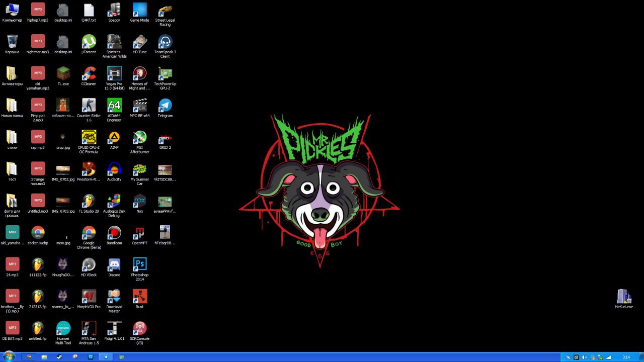Image resolution: width=644 pixels, height=362 pixels.
Task: Launch µTorrent from the desktop
Action: 89,44
